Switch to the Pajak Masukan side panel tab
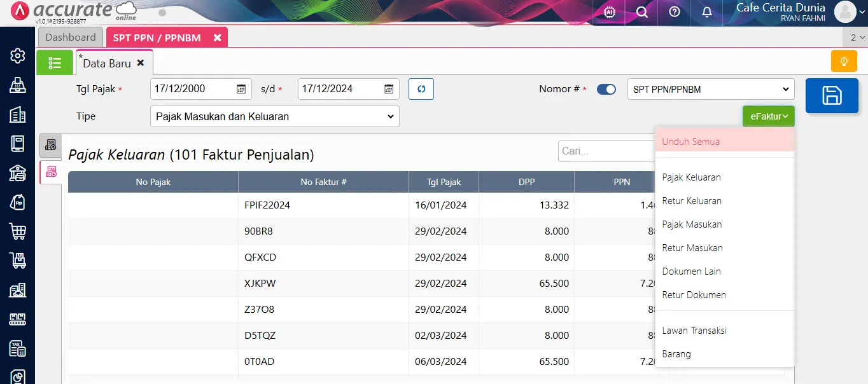 pyautogui.click(x=50, y=172)
